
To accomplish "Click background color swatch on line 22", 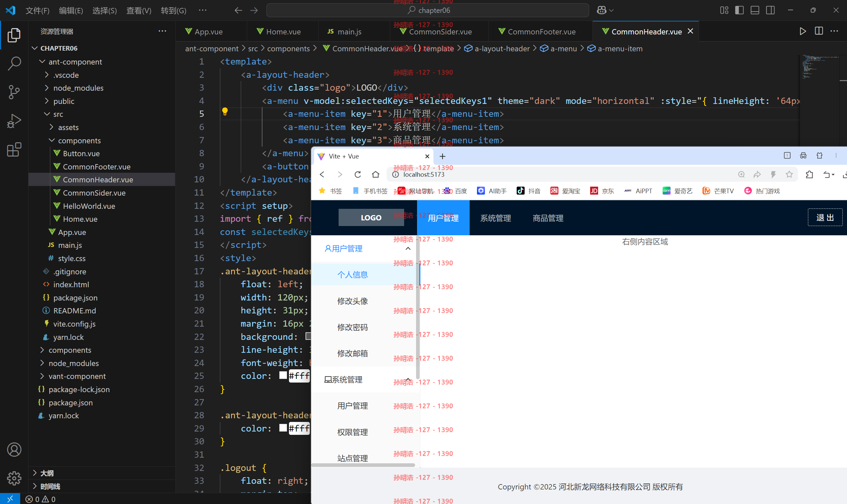I will 308,336.
